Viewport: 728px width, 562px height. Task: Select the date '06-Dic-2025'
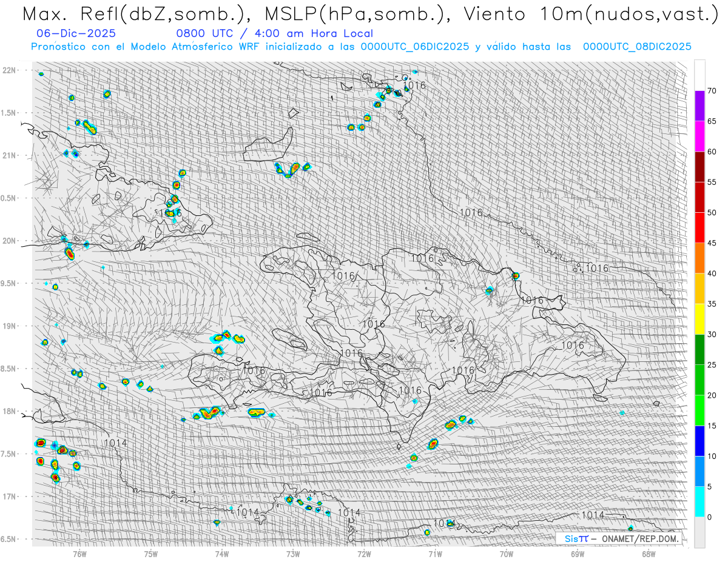76,34
